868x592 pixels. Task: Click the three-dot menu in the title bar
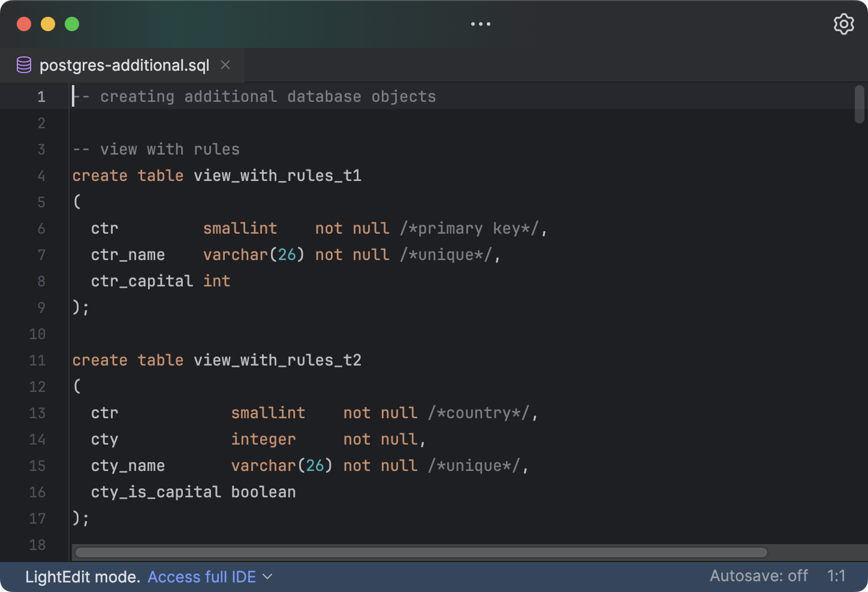[x=481, y=24]
